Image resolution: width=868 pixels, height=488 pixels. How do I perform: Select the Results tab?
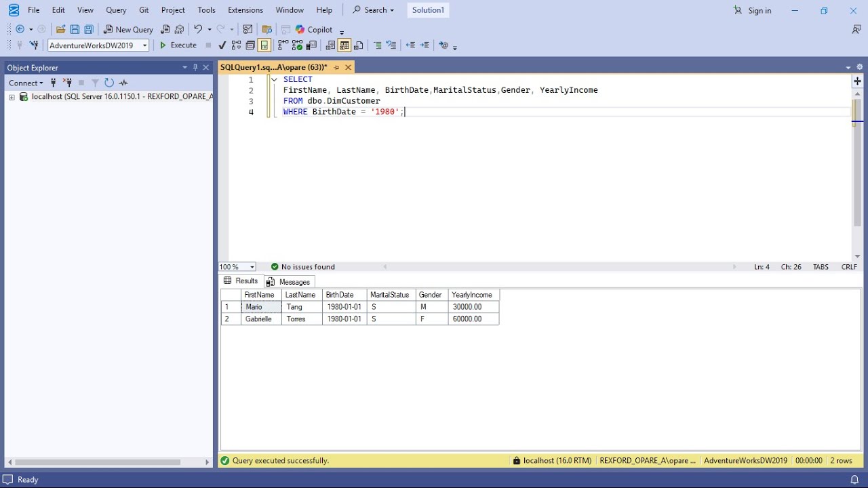click(x=241, y=281)
